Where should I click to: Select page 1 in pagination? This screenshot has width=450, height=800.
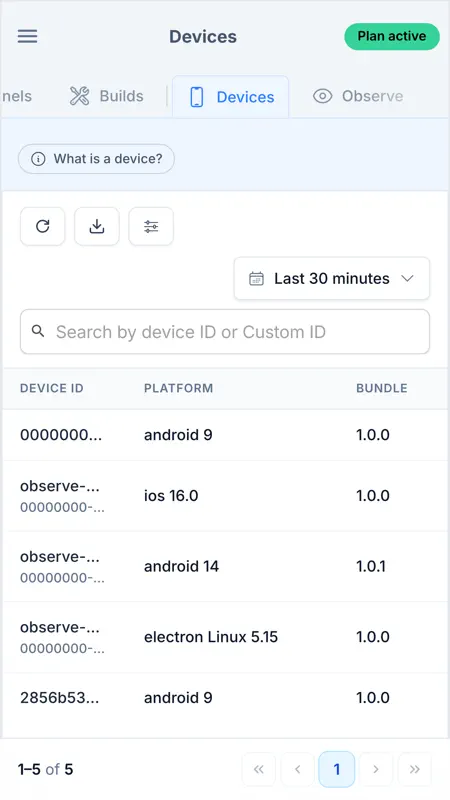tap(337, 769)
